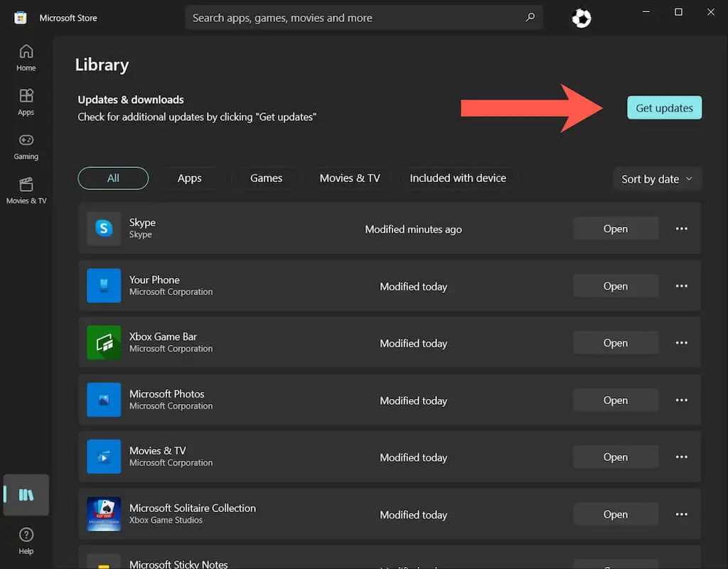Open more options for Microsoft Photos
Screen dimensions: 728x569
coord(681,400)
